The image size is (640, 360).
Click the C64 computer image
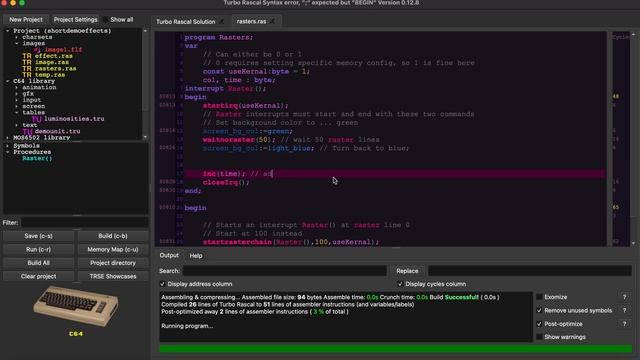(76, 306)
